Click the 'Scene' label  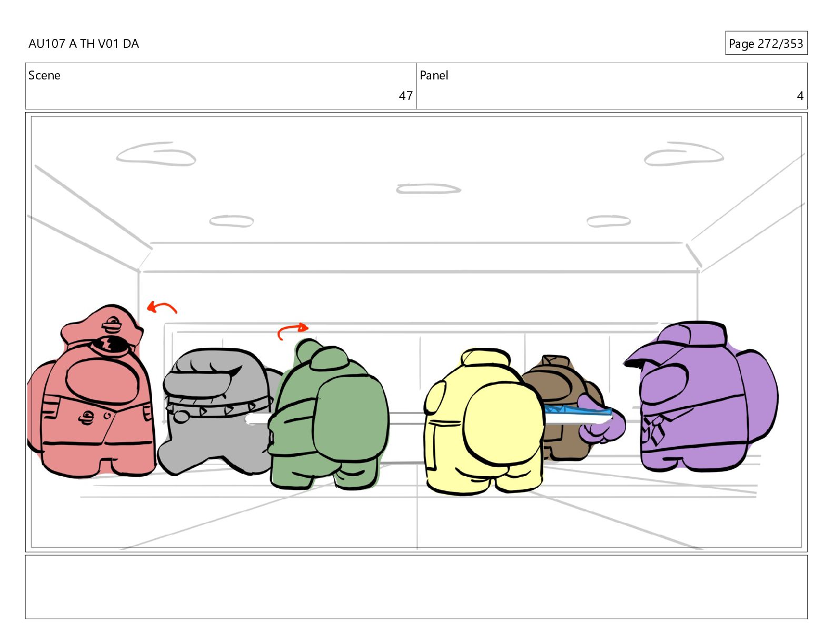coord(44,75)
